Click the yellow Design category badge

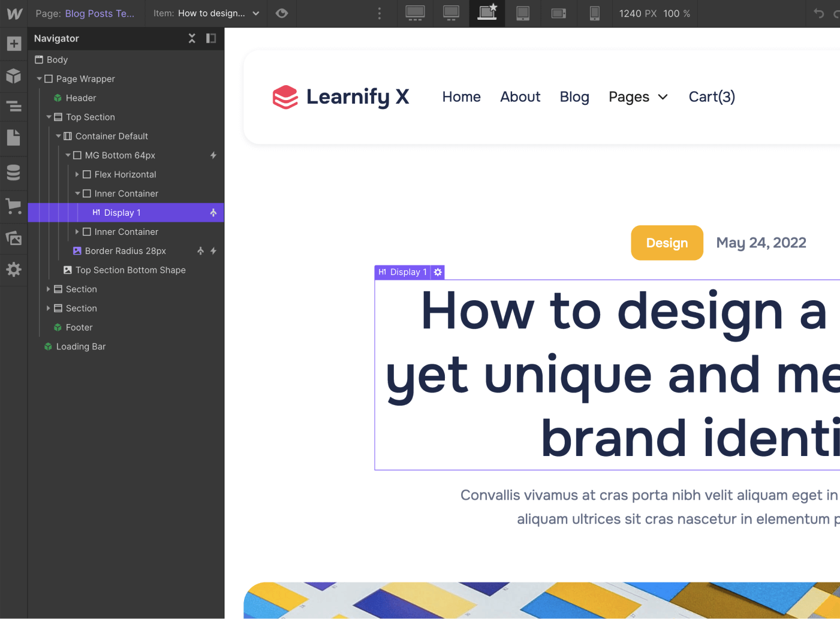[667, 243]
